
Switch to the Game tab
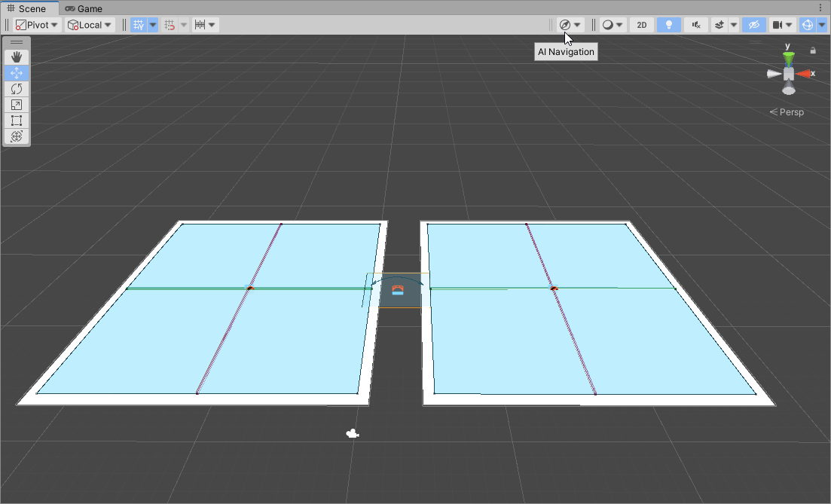[x=84, y=8]
